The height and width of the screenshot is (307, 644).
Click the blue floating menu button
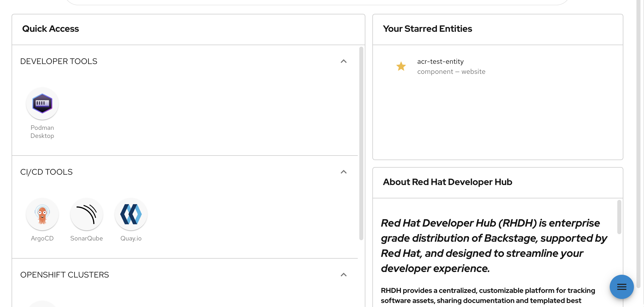(622, 287)
